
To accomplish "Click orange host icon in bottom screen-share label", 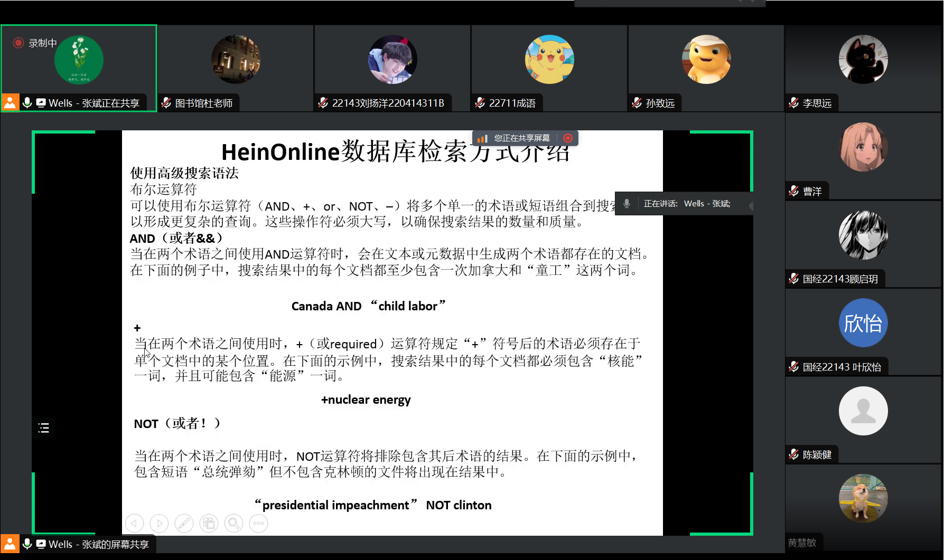I will (x=10, y=544).
